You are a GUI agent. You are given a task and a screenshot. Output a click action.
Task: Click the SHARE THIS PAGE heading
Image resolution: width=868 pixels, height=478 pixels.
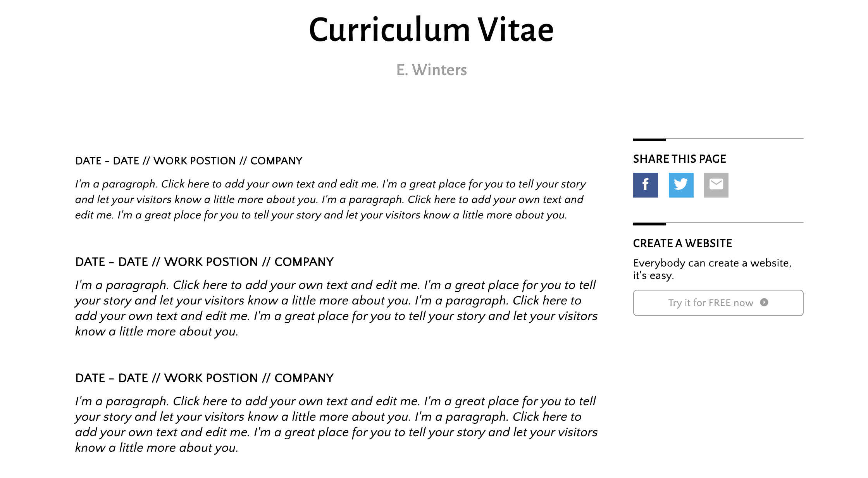(679, 159)
